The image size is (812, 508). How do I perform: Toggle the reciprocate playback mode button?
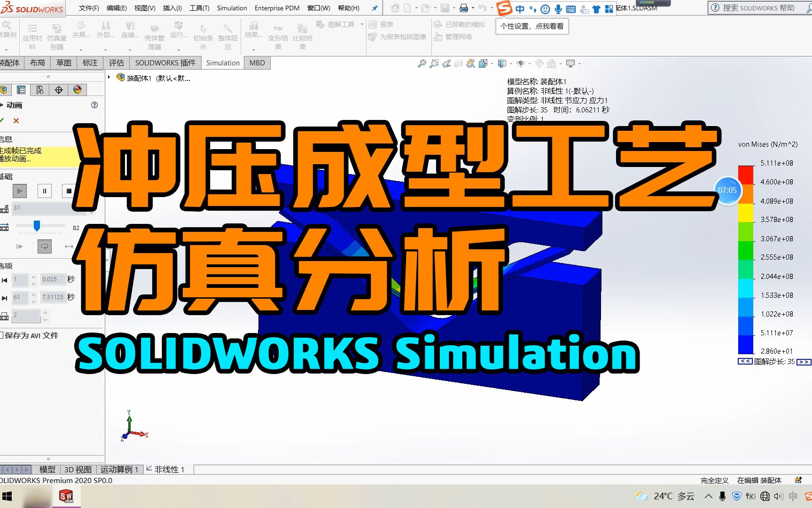click(x=69, y=246)
